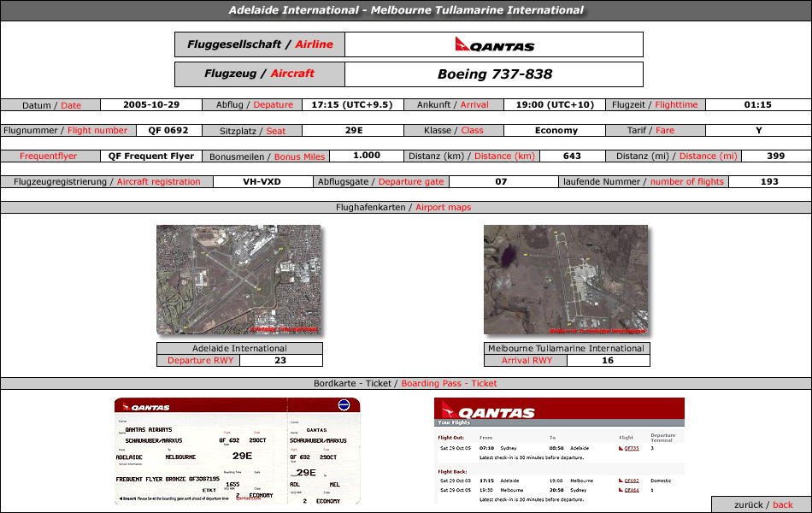
Task: Click the Distanz (km) / Distance (km) label
Action: pyautogui.click(x=471, y=156)
